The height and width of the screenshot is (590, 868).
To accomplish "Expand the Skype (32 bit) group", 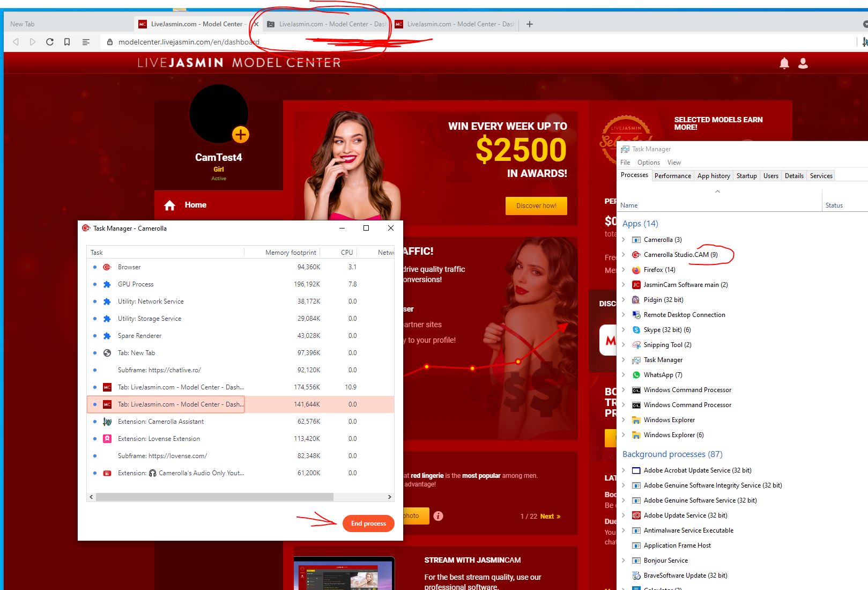I will (x=624, y=330).
